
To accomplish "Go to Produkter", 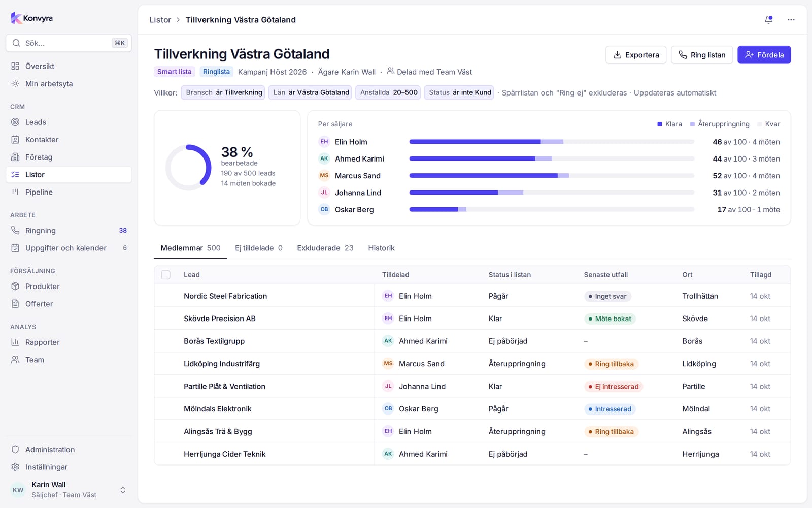I will [x=69, y=286].
